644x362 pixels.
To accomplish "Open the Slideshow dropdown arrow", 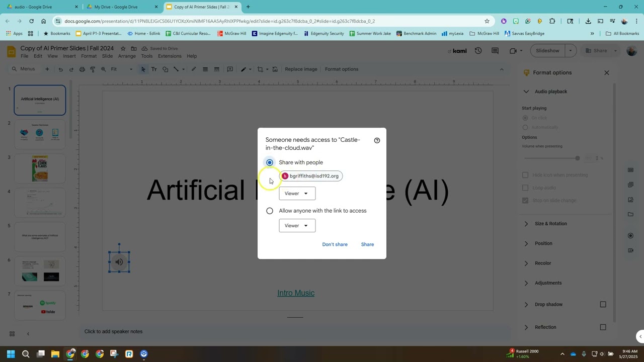I will tap(571, 51).
